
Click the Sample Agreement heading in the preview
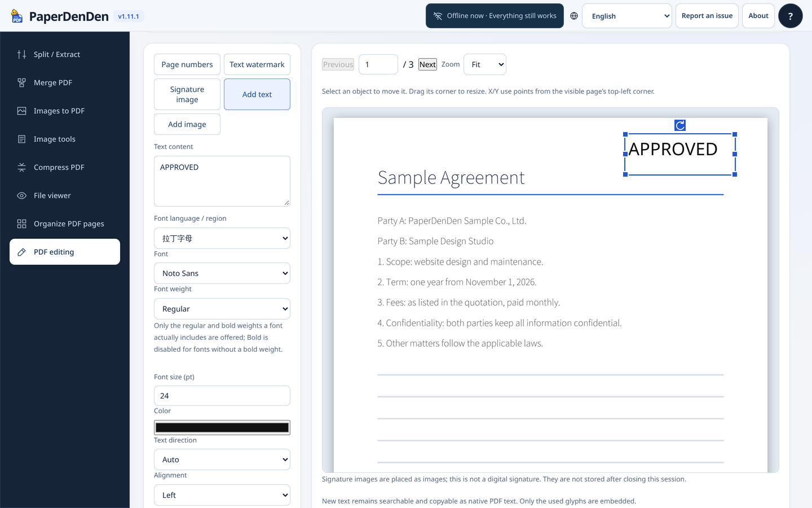point(451,177)
